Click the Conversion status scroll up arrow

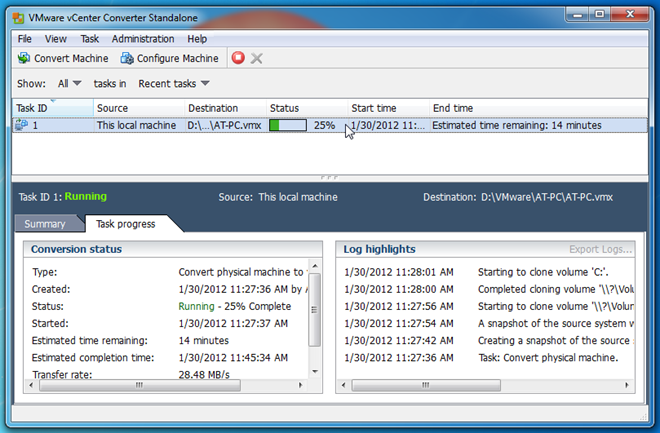tap(315, 266)
